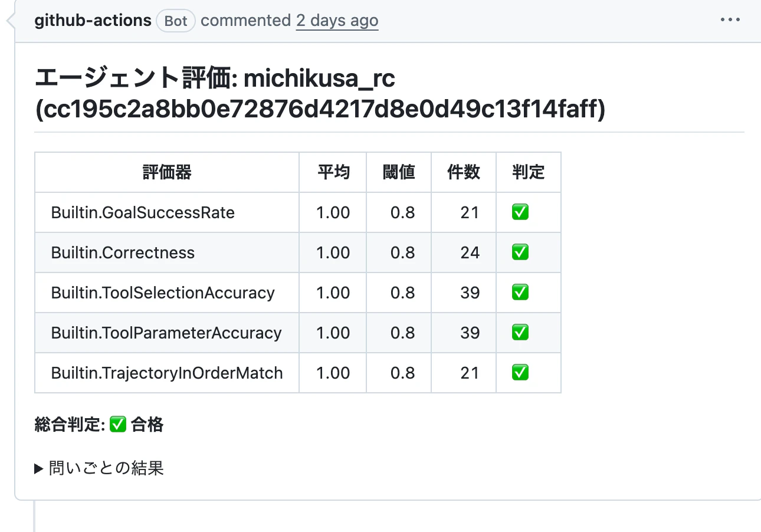Click the 平均 column header
The height and width of the screenshot is (532, 761).
(333, 172)
